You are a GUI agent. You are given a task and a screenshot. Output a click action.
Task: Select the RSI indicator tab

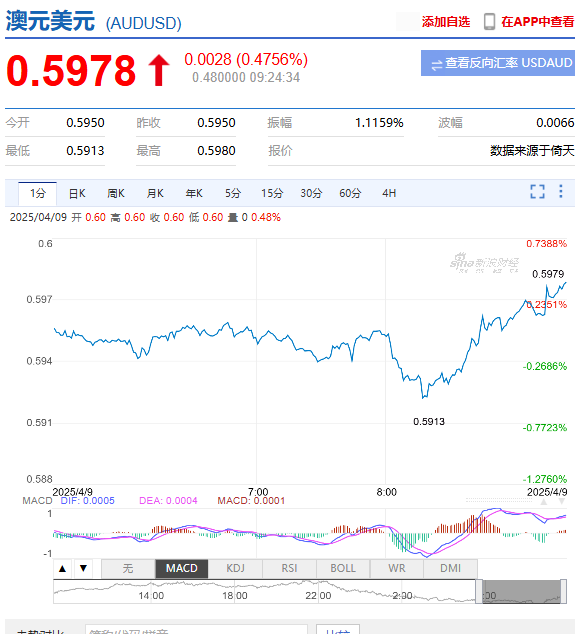click(x=289, y=569)
